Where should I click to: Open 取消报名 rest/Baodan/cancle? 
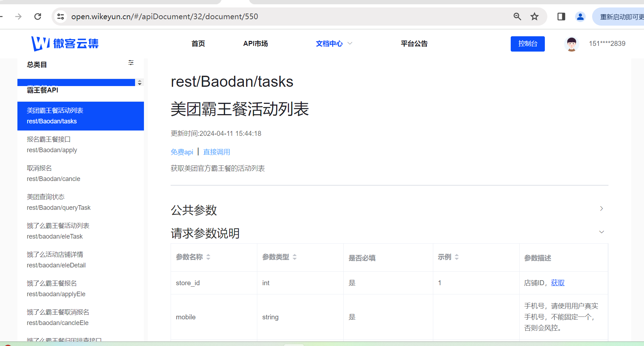tap(81, 174)
